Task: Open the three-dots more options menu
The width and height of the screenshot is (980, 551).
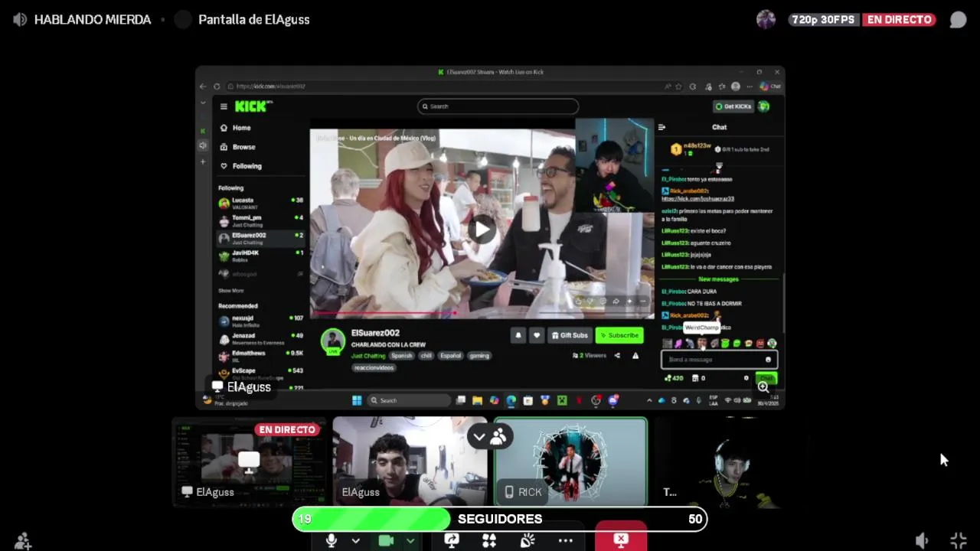Action: (566, 540)
